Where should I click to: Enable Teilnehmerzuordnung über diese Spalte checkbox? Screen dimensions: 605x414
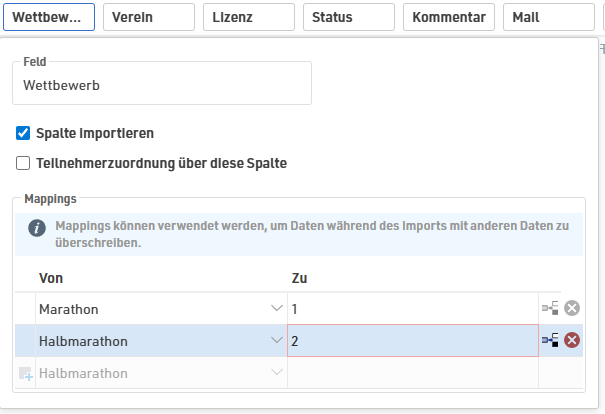(24, 163)
